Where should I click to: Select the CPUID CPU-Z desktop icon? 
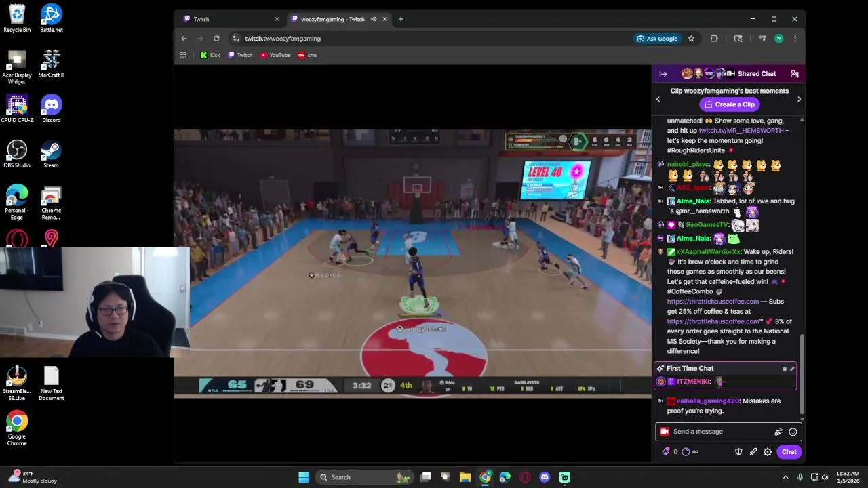point(17,109)
